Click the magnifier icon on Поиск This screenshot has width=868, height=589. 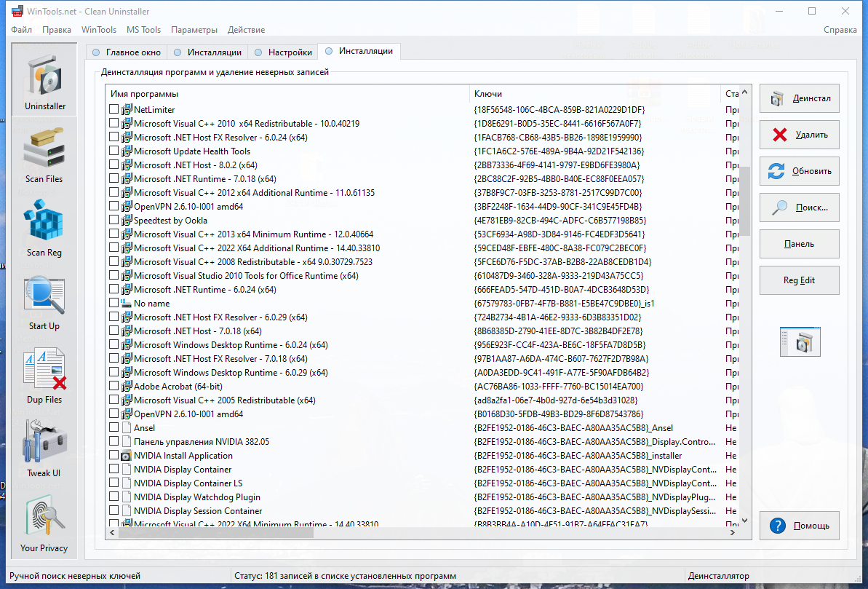click(779, 207)
